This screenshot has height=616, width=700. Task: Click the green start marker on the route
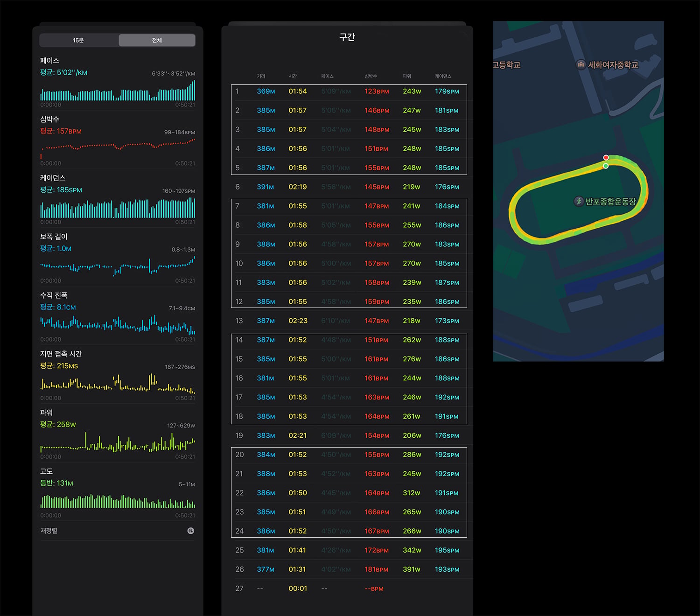[x=606, y=166]
